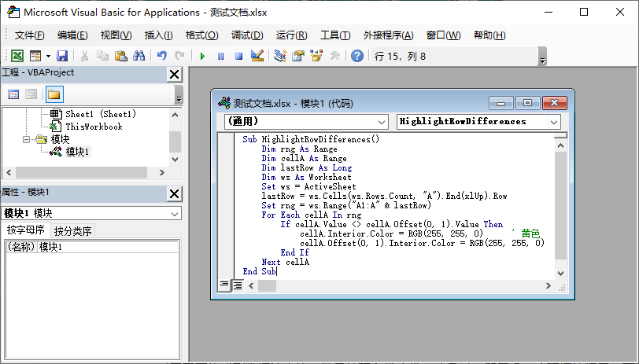The width and height of the screenshot is (639, 364).
Task: Open the 调试(D) menu
Action: pyautogui.click(x=247, y=35)
